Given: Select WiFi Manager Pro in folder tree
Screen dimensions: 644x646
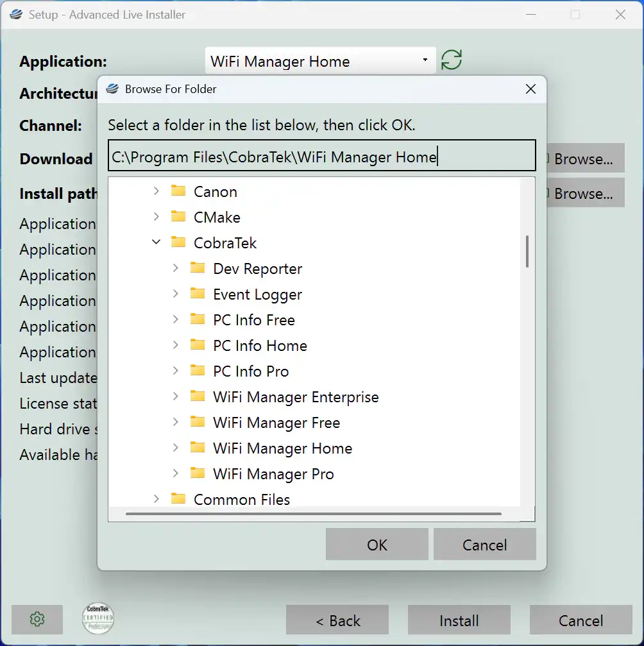Looking at the screenshot, I should 273,474.
